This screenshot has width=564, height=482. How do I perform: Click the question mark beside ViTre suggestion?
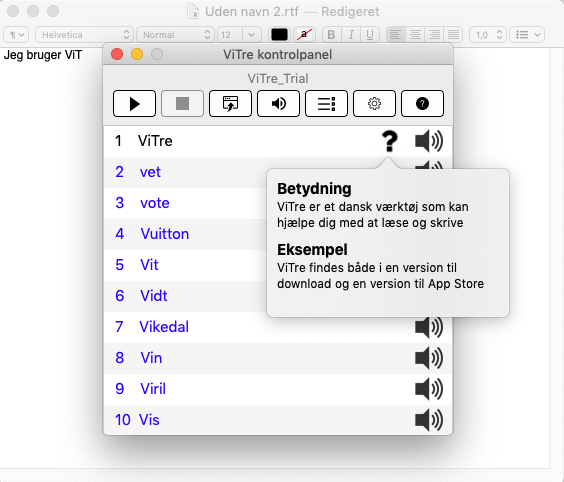click(390, 141)
